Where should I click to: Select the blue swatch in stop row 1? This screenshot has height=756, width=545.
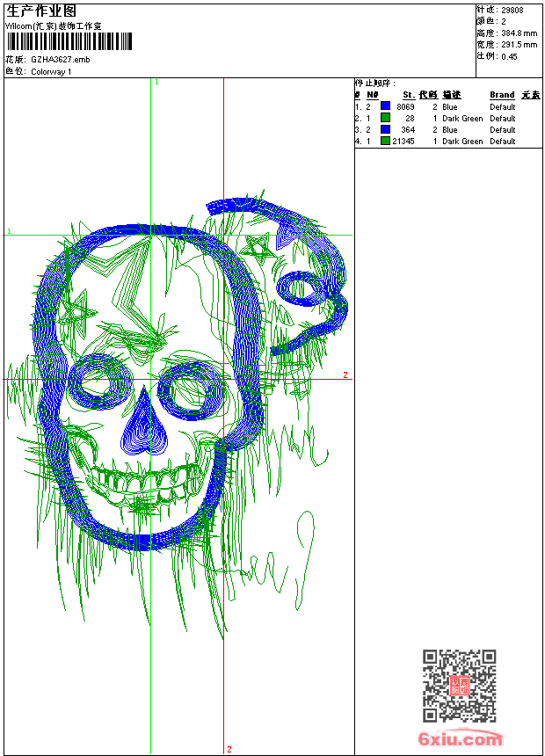pyautogui.click(x=385, y=106)
